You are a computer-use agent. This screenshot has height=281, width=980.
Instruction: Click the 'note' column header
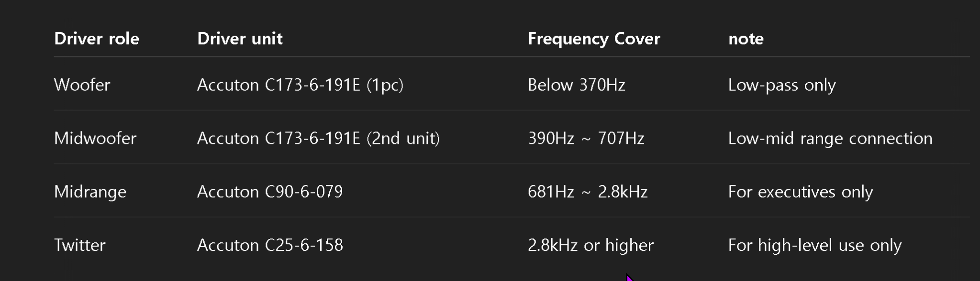pos(746,39)
